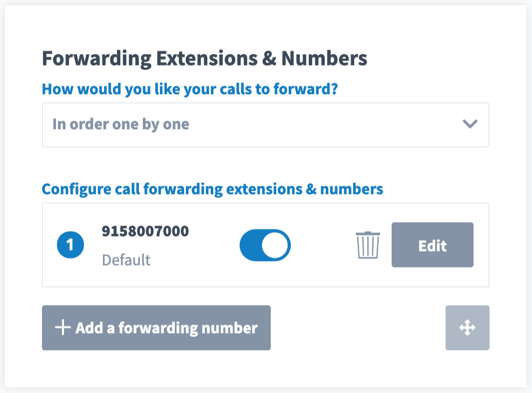Open the call forwarding order dropdown
The height and width of the screenshot is (393, 532).
(265, 125)
